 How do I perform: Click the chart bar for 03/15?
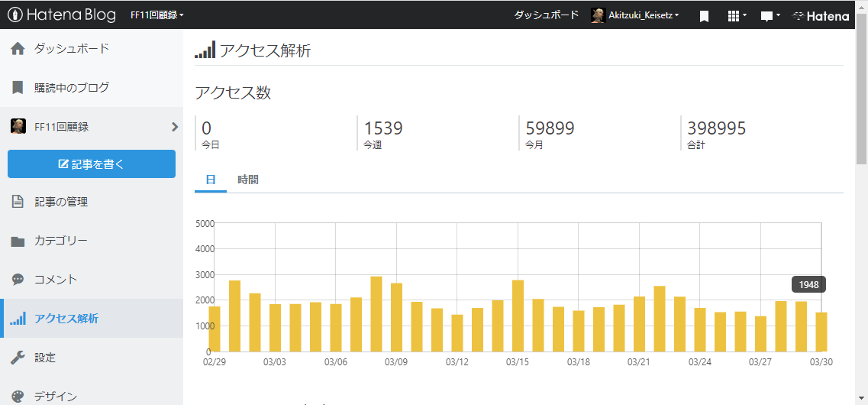(518, 316)
